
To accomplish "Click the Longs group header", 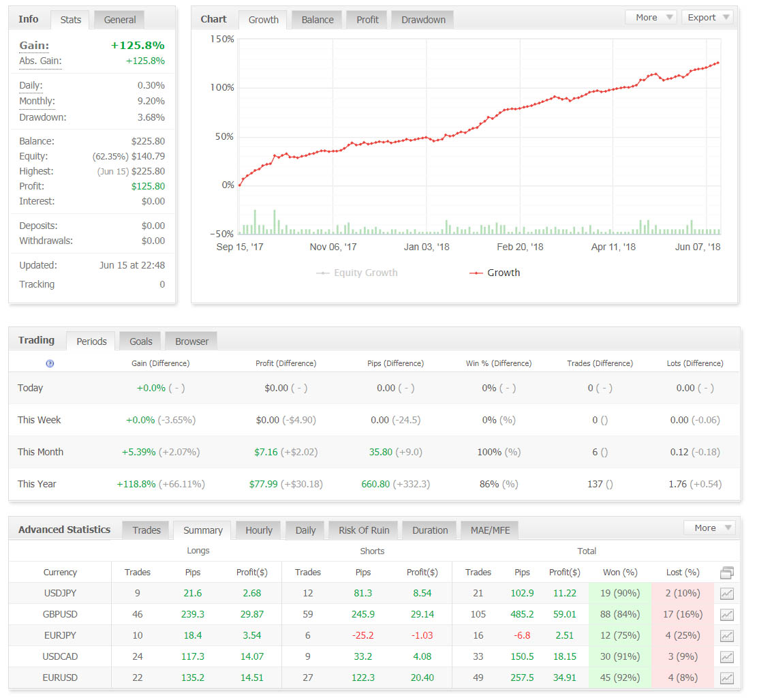I will point(198,551).
